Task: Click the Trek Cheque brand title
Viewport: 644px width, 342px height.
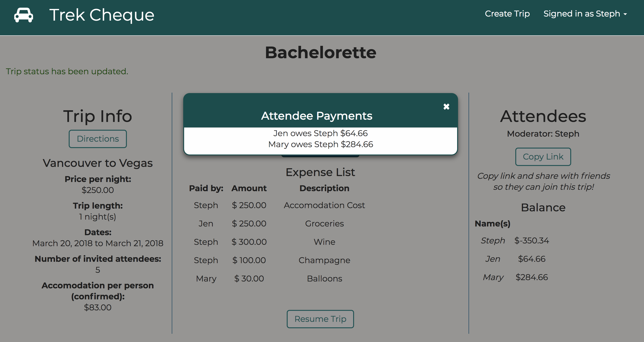Action: 101,15
